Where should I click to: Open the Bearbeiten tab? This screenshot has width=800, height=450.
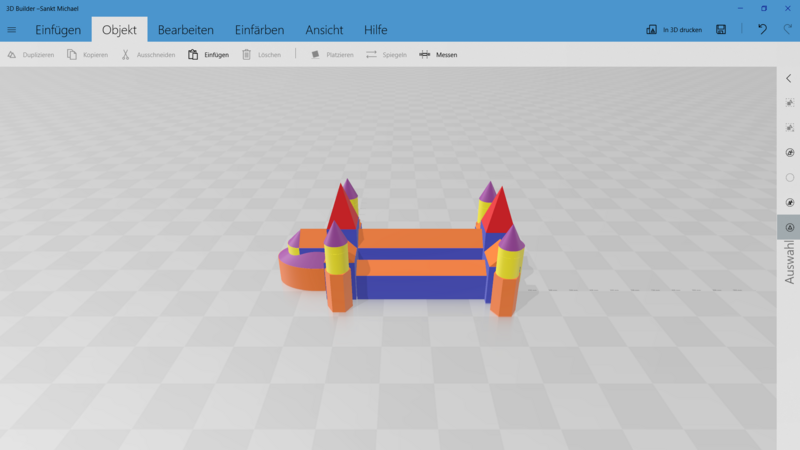click(185, 30)
